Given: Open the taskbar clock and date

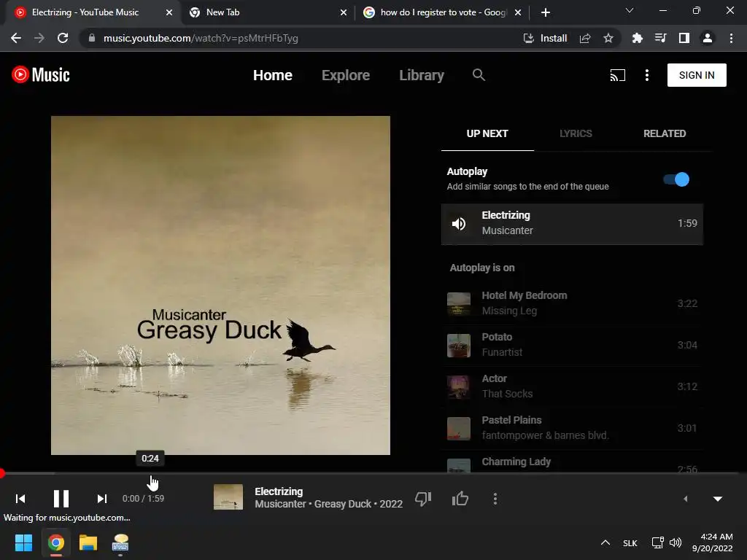Looking at the screenshot, I should point(712,542).
